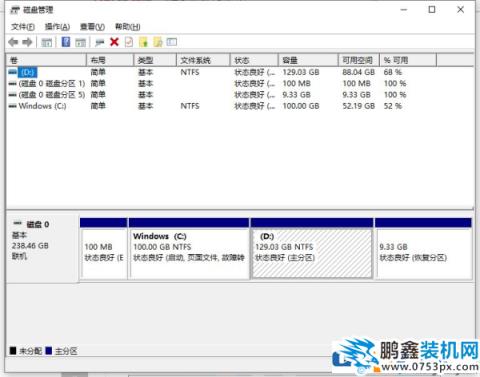Click the folder Explore icon with magnifier
The width and height of the screenshot is (480, 377).
158,42
